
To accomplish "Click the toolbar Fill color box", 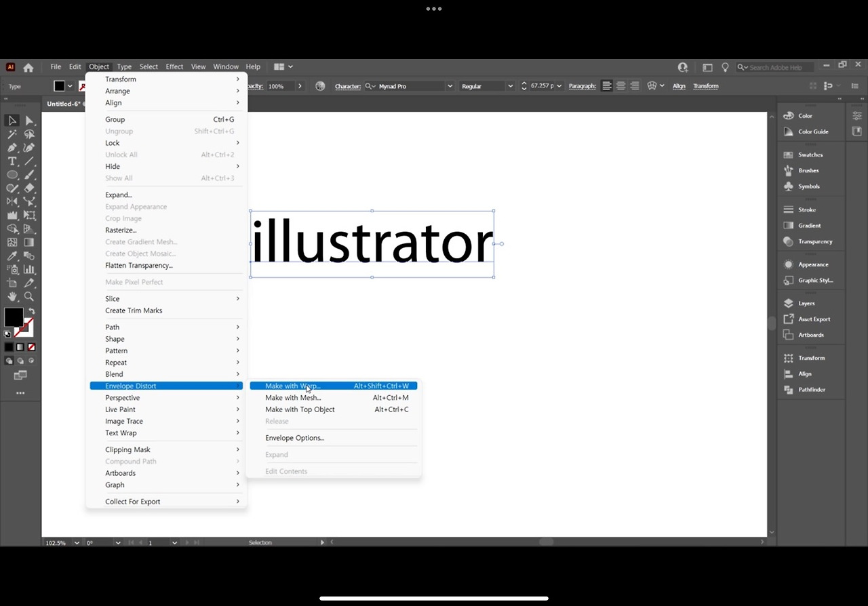I will point(14,317).
